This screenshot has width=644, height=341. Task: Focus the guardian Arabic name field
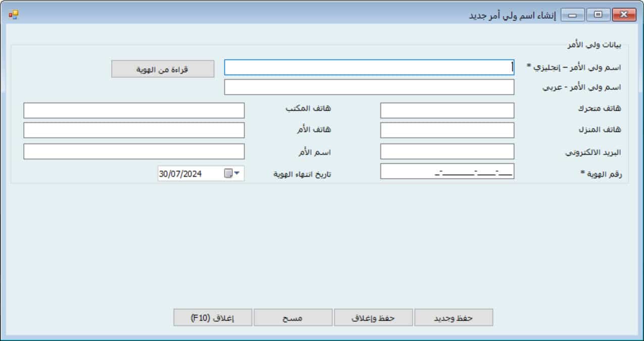[369, 87]
